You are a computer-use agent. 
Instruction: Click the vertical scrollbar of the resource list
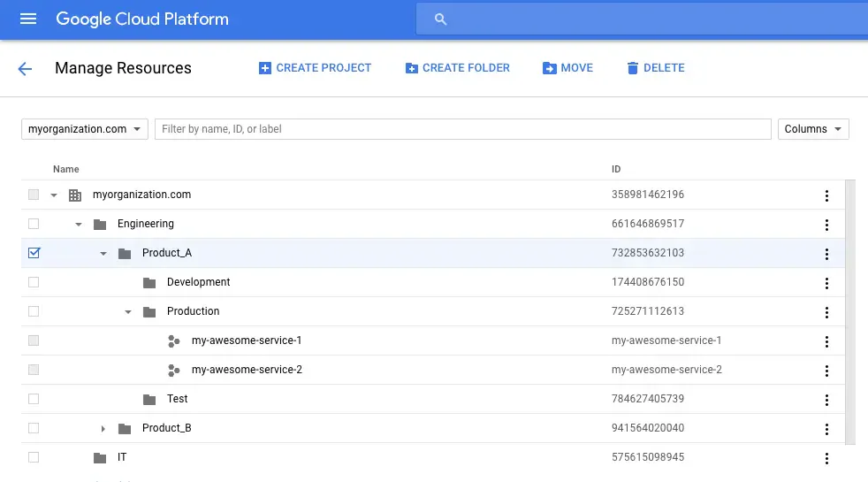(850, 312)
